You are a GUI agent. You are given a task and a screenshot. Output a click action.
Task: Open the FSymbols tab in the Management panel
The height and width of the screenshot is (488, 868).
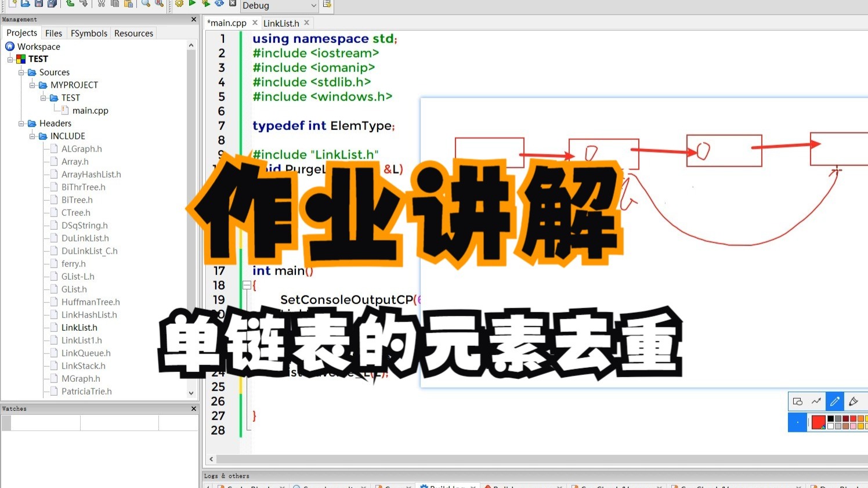pos(88,33)
